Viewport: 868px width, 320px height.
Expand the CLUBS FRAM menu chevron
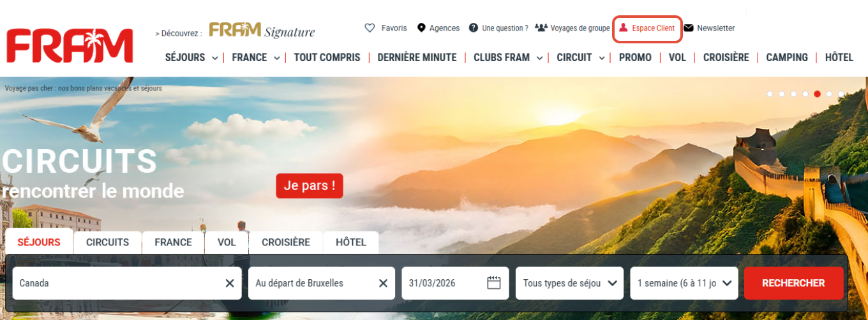pos(539,58)
